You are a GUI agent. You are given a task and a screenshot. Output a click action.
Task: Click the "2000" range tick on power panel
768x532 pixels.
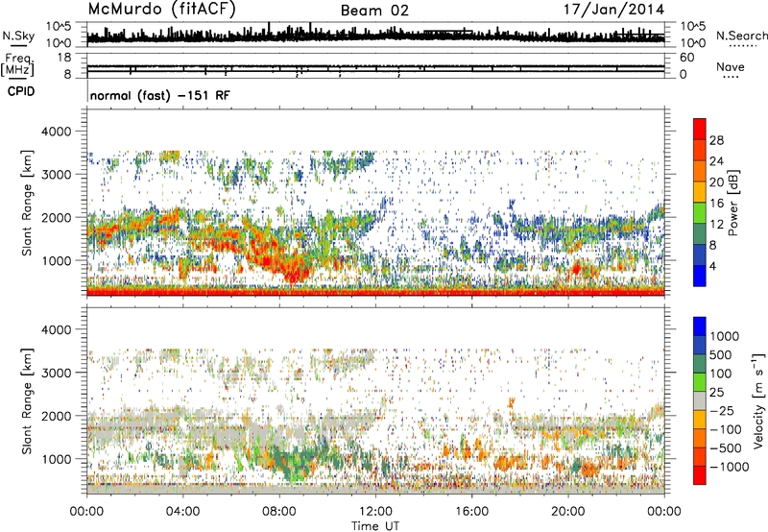coord(58,217)
